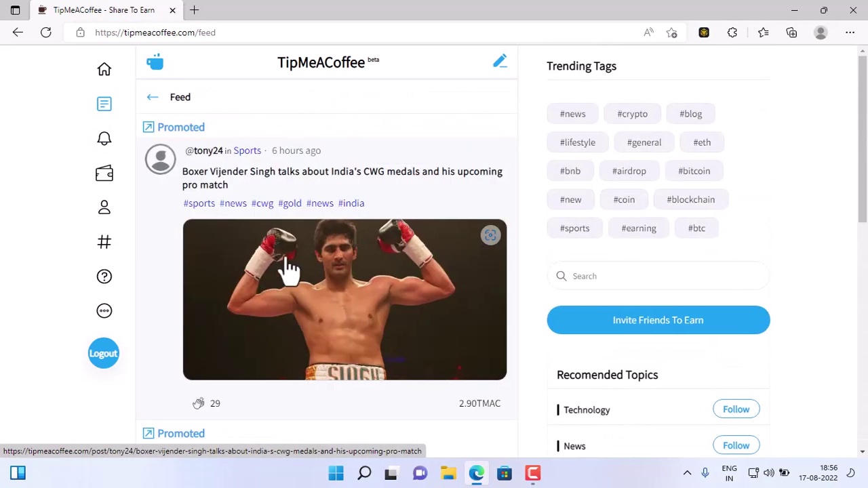Select the #new trending tag
Image resolution: width=868 pixels, height=488 pixels.
[571, 199]
